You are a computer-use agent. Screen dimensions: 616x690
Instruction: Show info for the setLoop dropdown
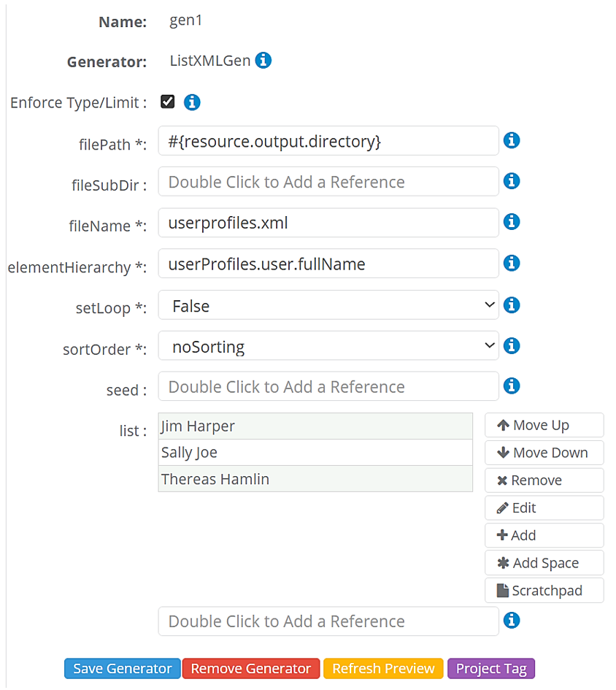[512, 304]
